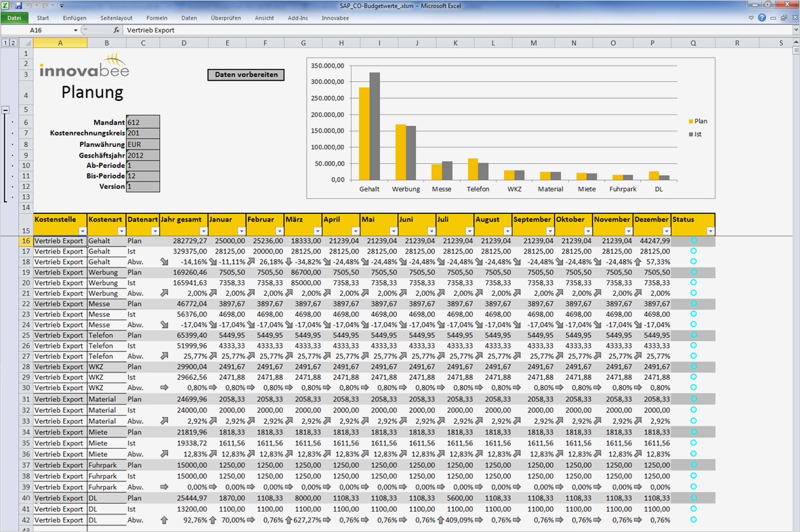Collapse the row group with minus button

point(5,109)
